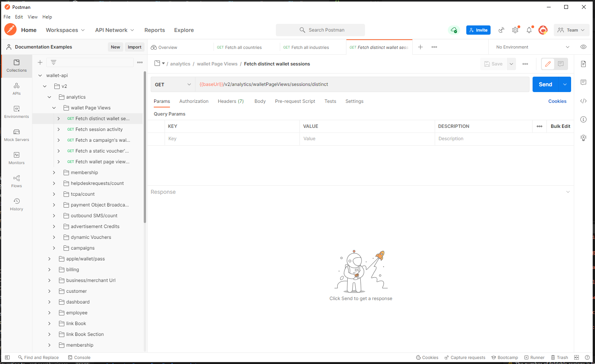Collapse the wallet-api collection
This screenshot has width=595, height=364.
coord(40,75)
